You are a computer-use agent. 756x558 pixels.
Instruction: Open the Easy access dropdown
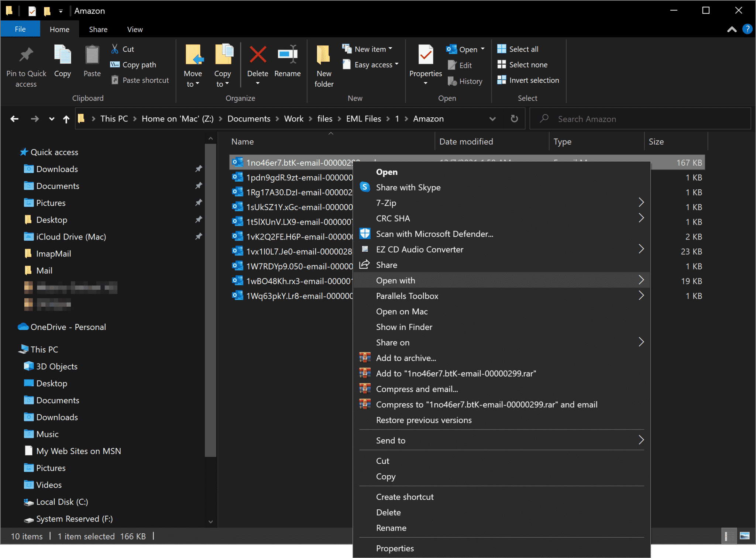click(x=371, y=65)
